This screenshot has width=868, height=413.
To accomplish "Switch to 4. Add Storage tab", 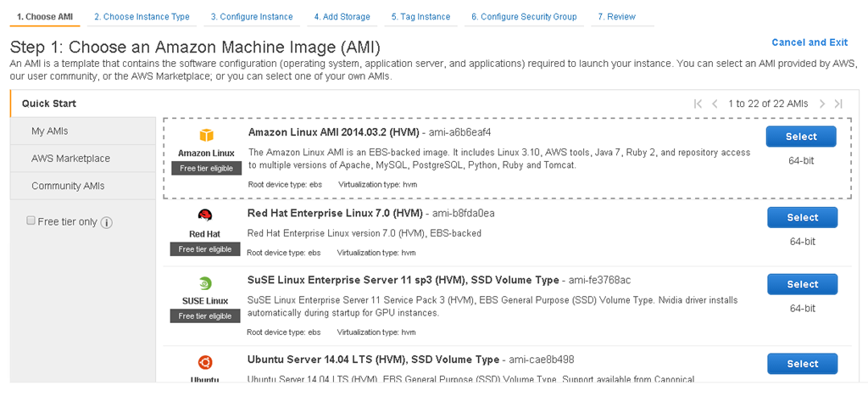I will (x=342, y=17).
